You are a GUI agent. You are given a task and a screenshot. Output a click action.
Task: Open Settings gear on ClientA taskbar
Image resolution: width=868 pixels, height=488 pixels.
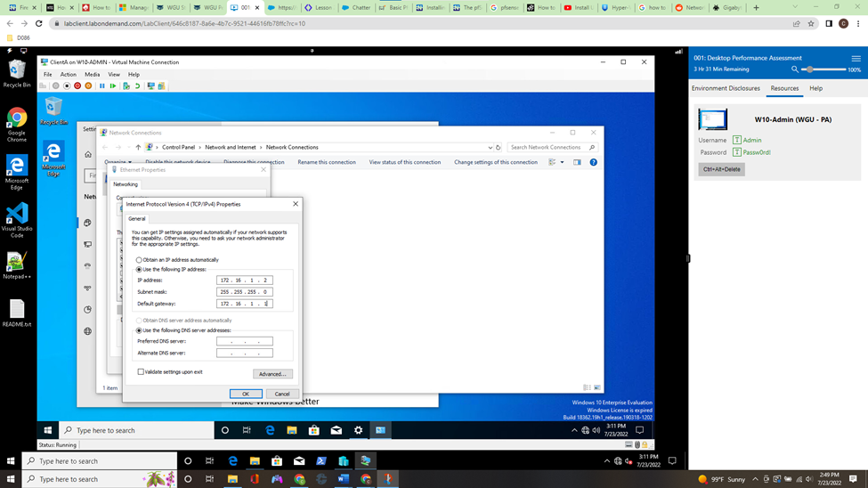[x=358, y=430]
